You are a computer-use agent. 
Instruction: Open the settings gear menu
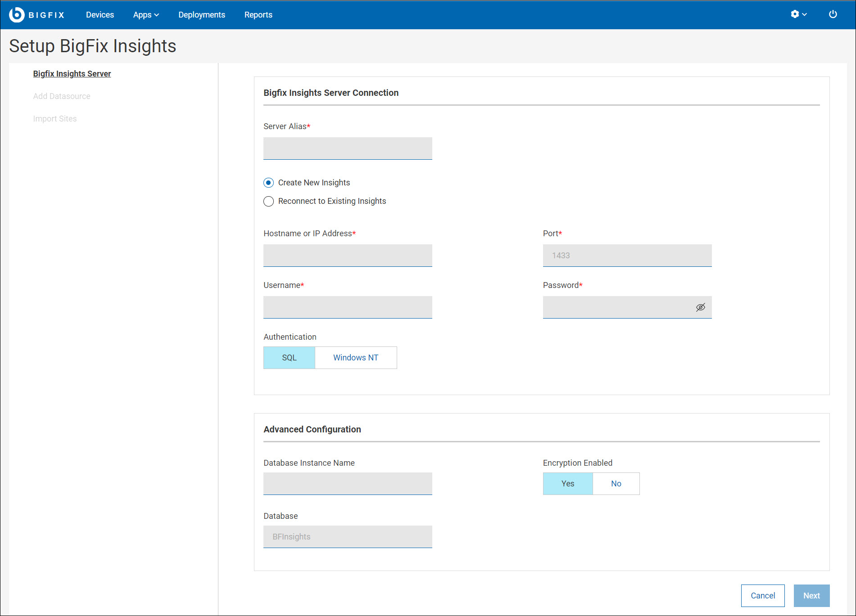coord(798,14)
